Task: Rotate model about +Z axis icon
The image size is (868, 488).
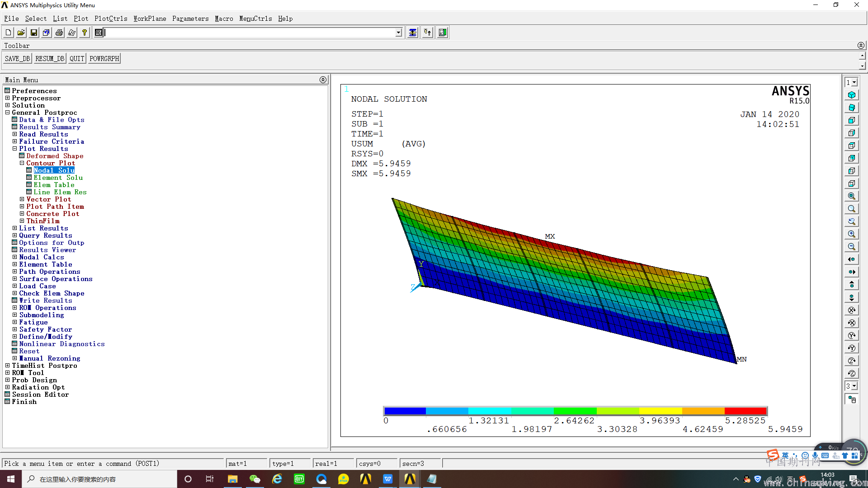Action: [852, 361]
